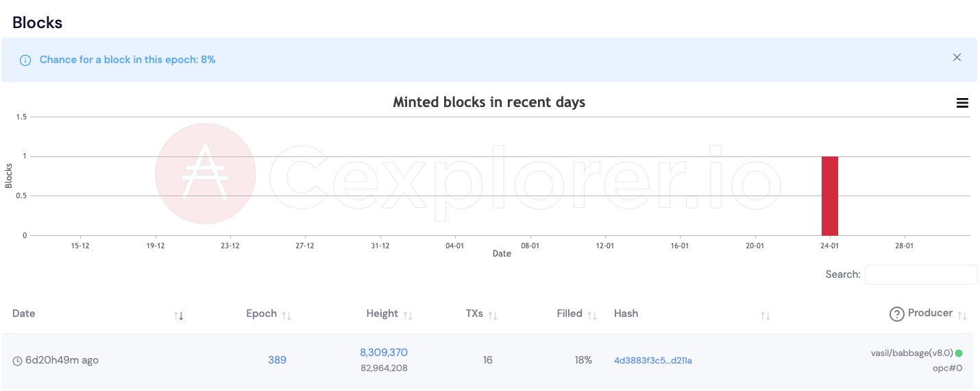Sort the table by Date
The image size is (980, 391).
[x=179, y=316]
